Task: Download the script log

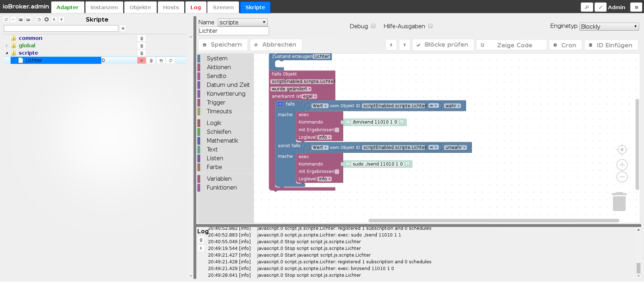Action: coord(201,248)
